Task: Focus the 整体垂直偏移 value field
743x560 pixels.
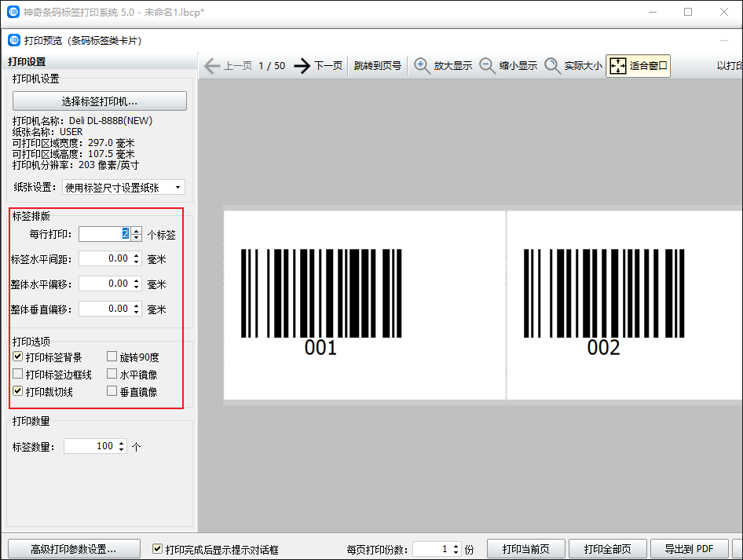Action: 105,309
